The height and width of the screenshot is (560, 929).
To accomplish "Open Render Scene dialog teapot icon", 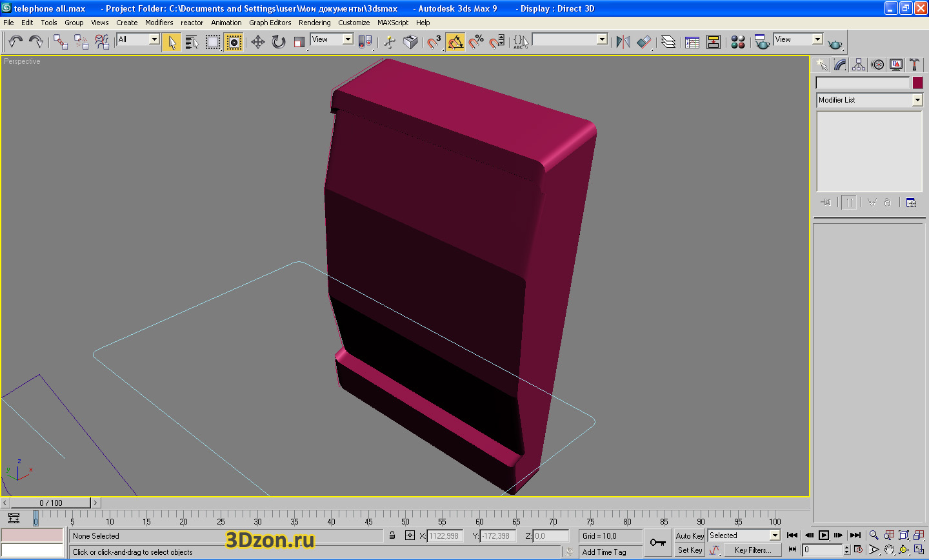I will pos(762,42).
